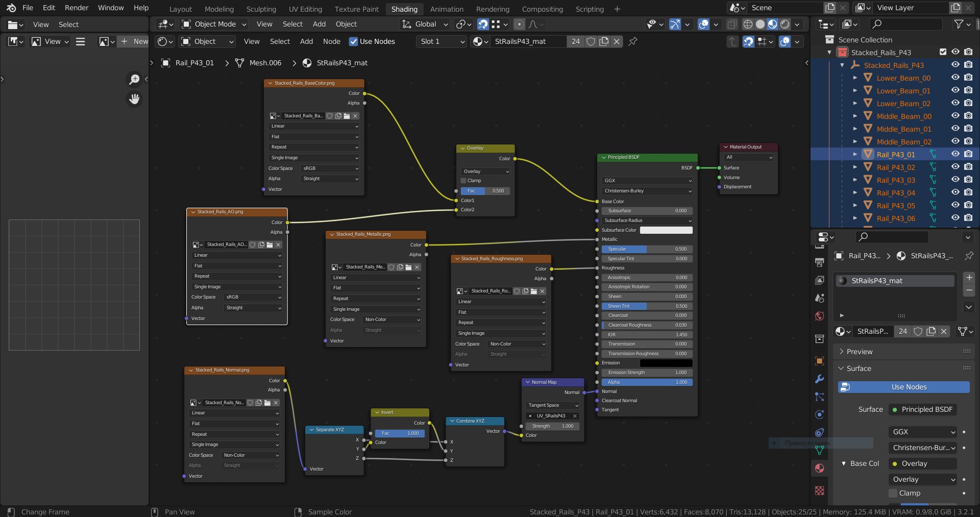Click the add material slot plus icon

969,278
